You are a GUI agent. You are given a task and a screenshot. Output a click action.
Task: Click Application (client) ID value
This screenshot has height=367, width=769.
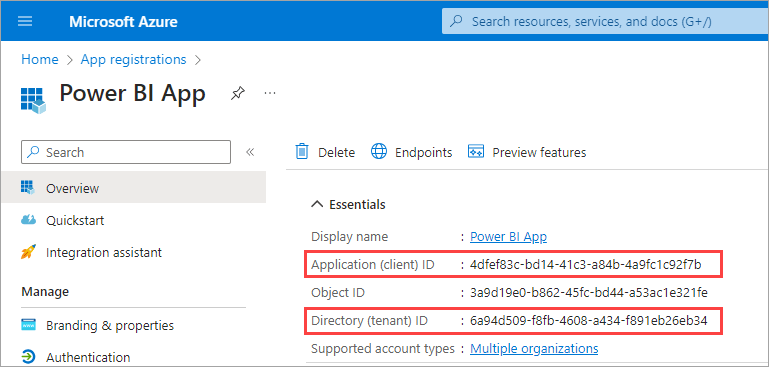pyautogui.click(x=586, y=265)
